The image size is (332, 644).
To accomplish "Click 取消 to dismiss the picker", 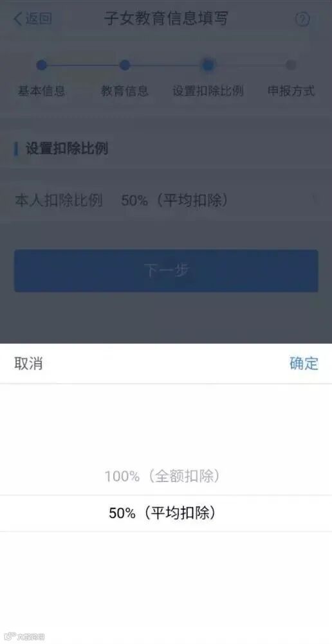I will point(28,364).
